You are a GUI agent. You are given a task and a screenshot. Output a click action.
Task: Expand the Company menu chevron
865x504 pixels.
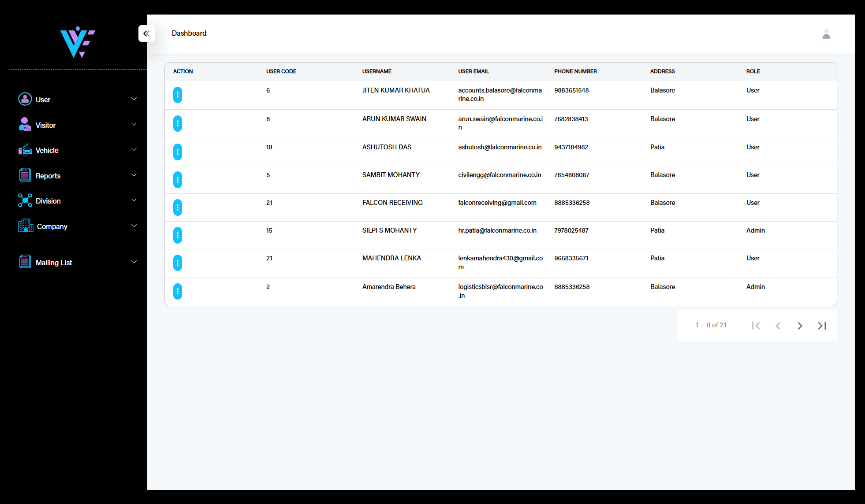(x=134, y=226)
